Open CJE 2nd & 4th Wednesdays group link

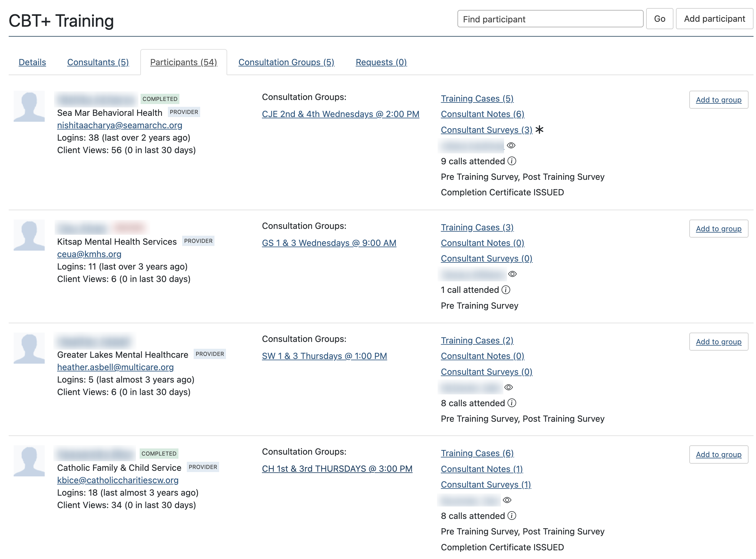(340, 114)
